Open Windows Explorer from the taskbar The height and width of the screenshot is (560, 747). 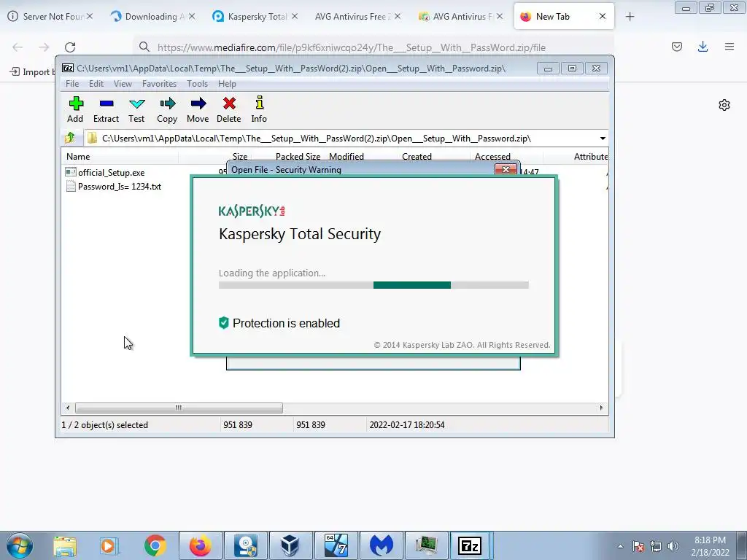(65, 545)
